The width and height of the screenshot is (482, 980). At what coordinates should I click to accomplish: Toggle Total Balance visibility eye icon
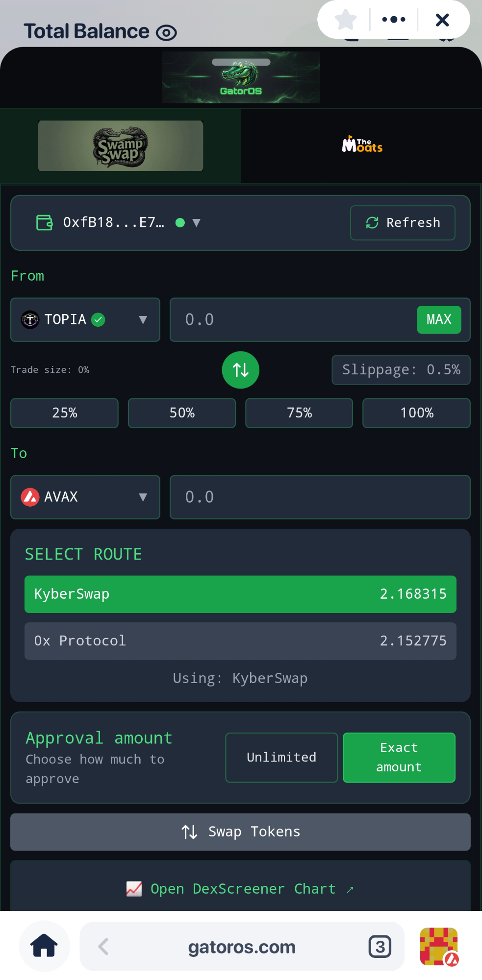tap(166, 33)
